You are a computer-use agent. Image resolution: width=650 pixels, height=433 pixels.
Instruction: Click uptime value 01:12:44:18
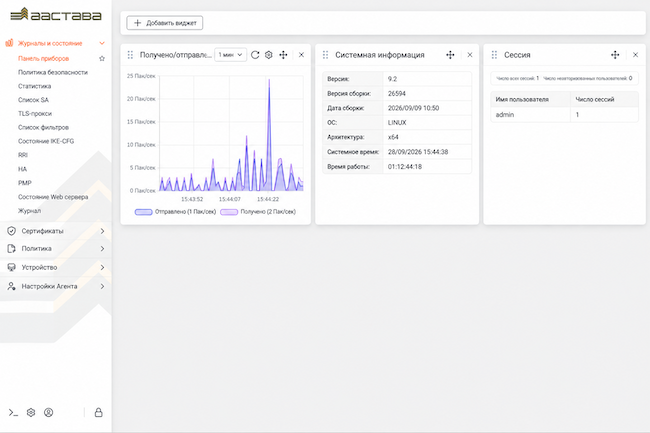click(405, 167)
